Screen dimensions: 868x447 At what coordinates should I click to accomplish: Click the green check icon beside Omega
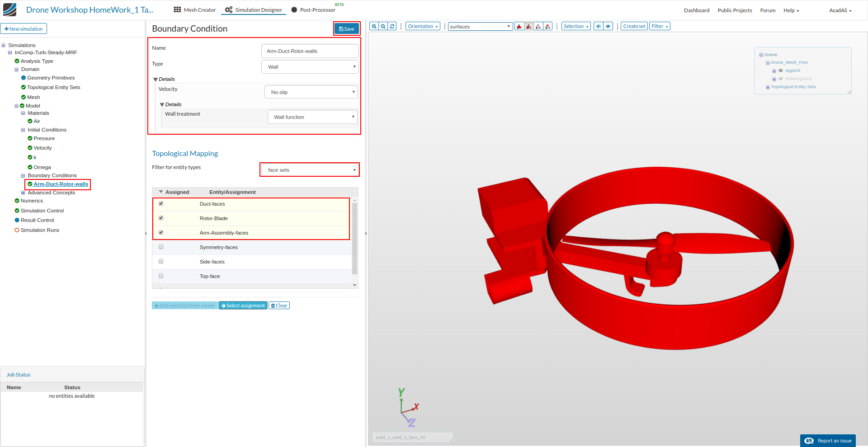coord(30,167)
